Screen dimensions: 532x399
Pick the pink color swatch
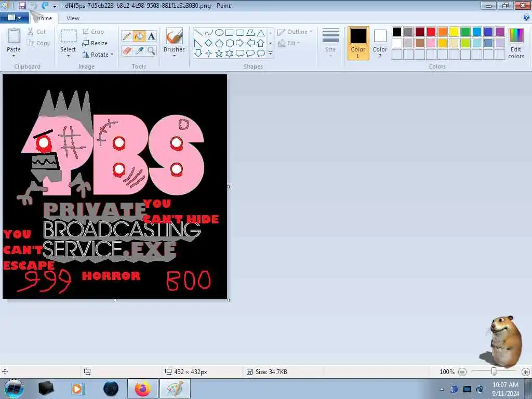pyautogui.click(x=431, y=43)
